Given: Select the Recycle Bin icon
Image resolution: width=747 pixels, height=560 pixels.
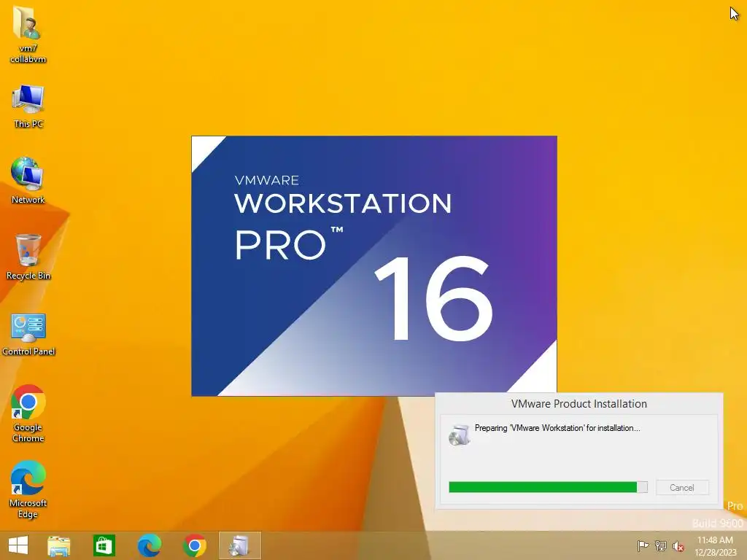Looking at the screenshot, I should point(28,257).
